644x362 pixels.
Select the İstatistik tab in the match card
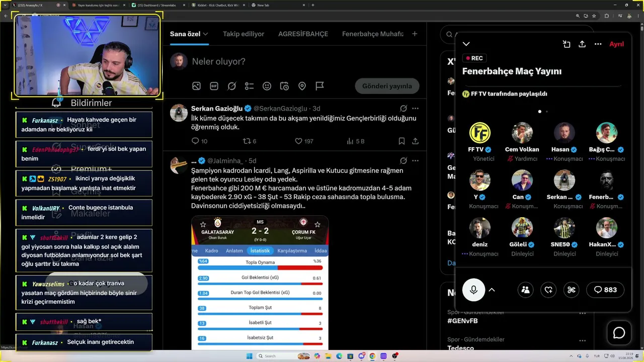(260, 250)
